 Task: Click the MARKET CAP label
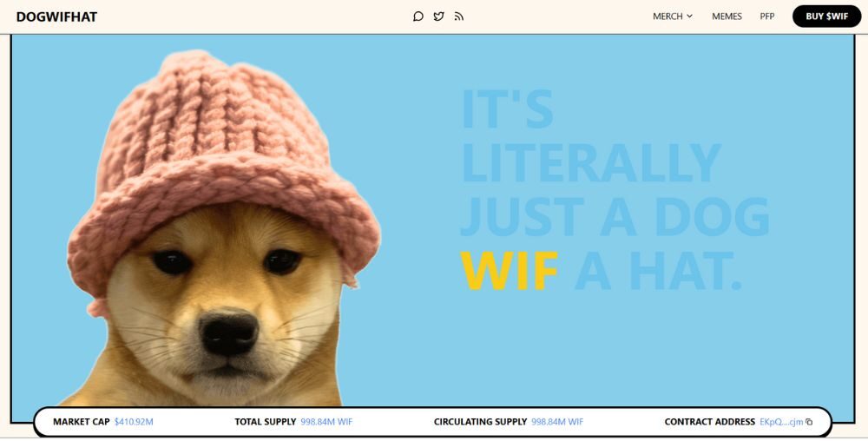[82, 422]
